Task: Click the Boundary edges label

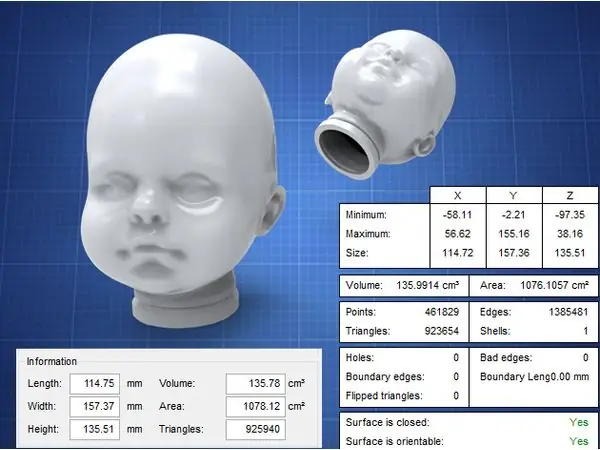Action: (385, 377)
